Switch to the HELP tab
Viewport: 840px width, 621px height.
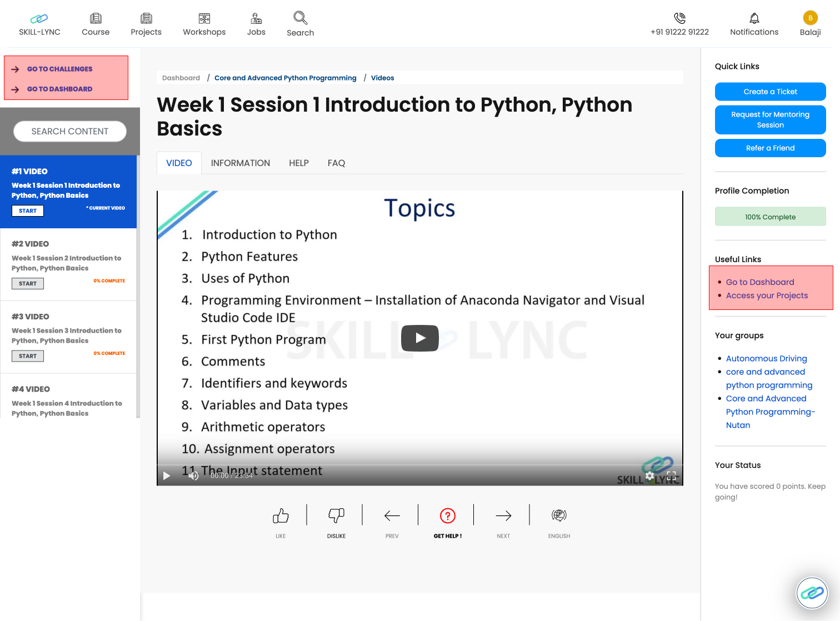point(299,163)
